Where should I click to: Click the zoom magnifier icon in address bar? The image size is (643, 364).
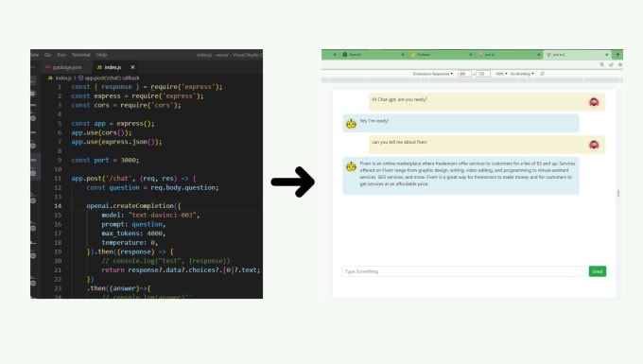tap(602, 65)
